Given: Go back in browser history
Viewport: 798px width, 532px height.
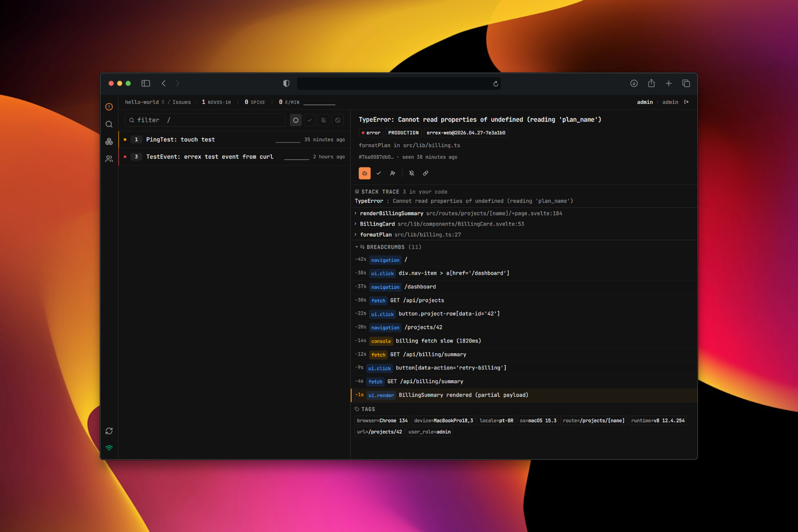Looking at the screenshot, I should [x=164, y=84].
